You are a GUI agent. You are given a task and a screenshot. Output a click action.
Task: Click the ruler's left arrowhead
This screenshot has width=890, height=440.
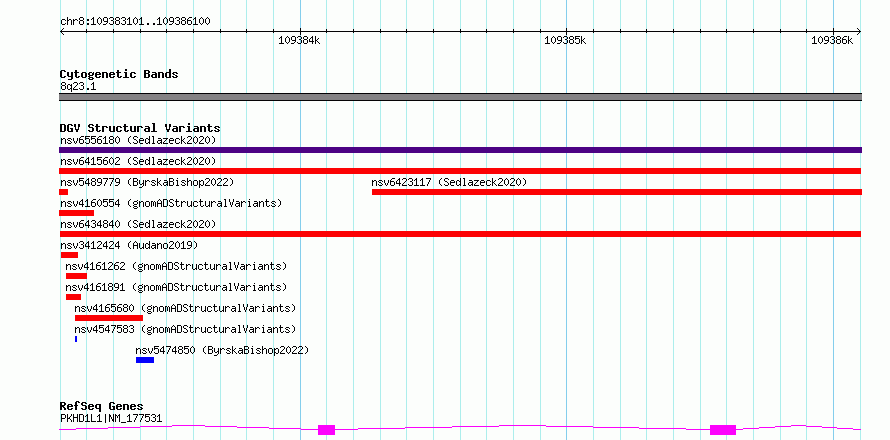click(62, 32)
